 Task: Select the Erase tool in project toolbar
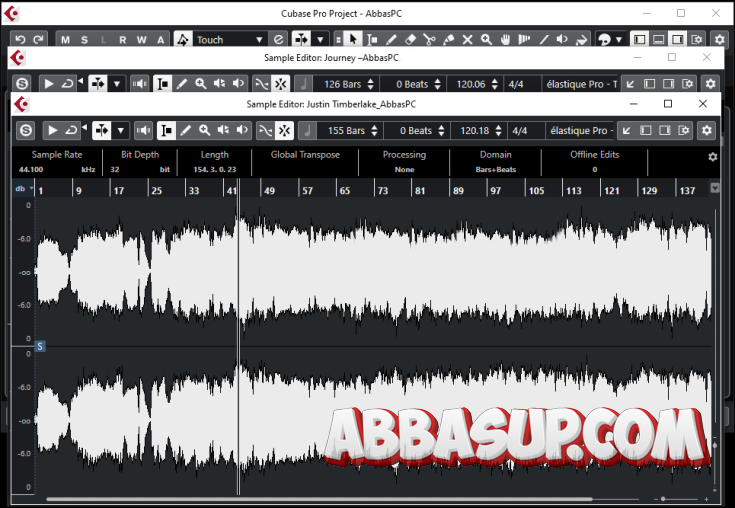tap(410, 40)
